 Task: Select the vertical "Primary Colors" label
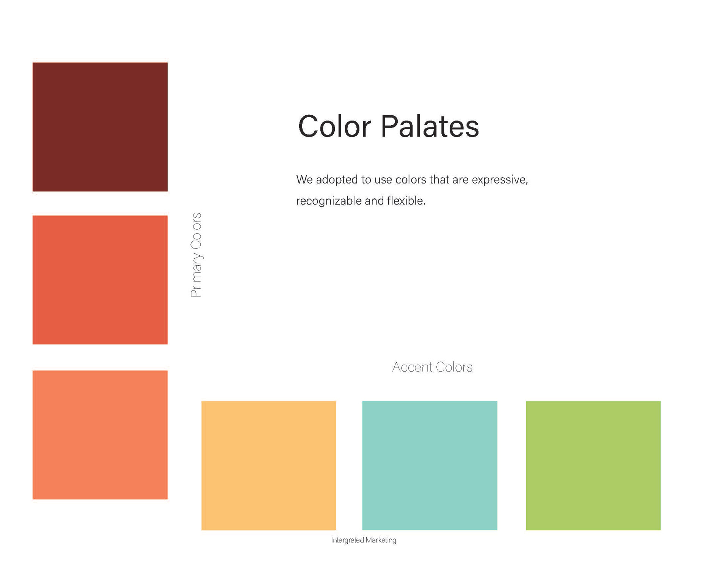coord(196,255)
